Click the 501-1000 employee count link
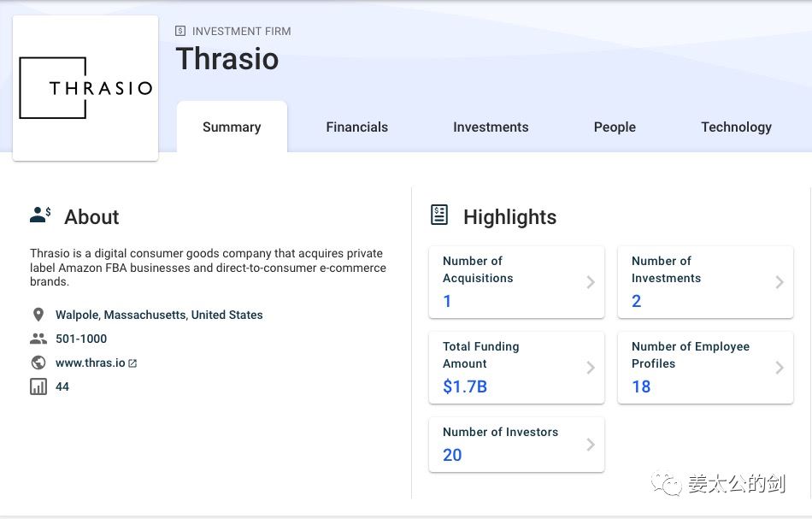Image resolution: width=812 pixels, height=519 pixels. pos(81,339)
